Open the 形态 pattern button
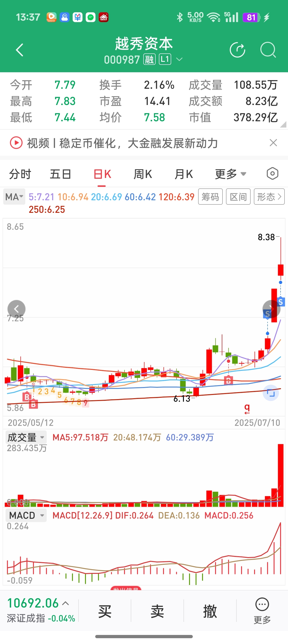This screenshot has width=288, height=644. pyautogui.click(x=269, y=197)
